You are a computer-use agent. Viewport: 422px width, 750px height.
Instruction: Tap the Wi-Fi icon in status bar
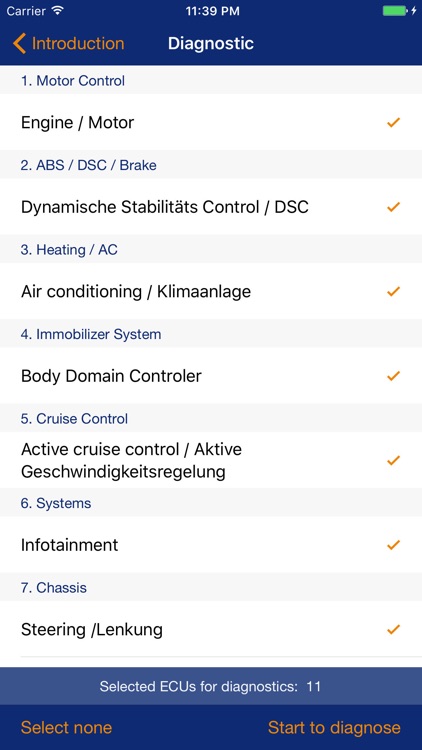pos(58,11)
